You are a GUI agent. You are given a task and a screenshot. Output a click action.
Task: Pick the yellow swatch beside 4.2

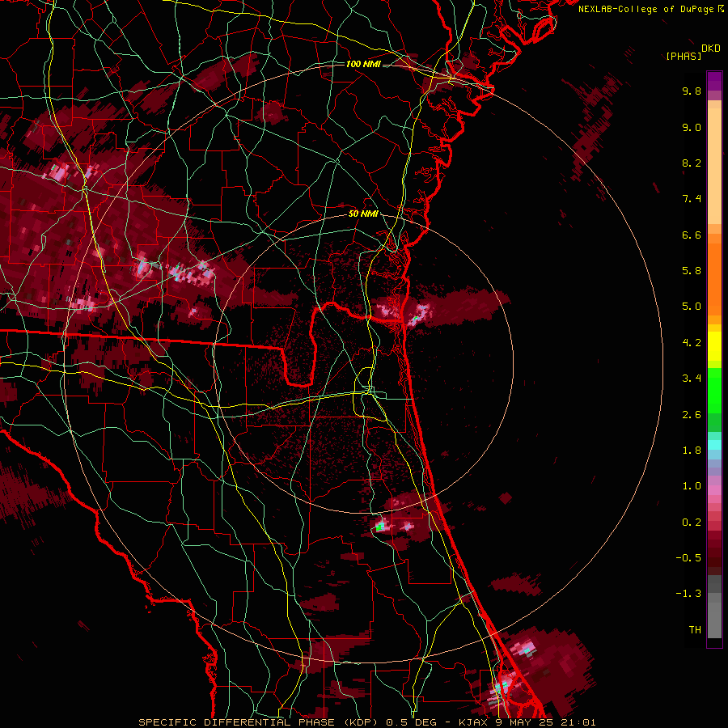(714, 346)
